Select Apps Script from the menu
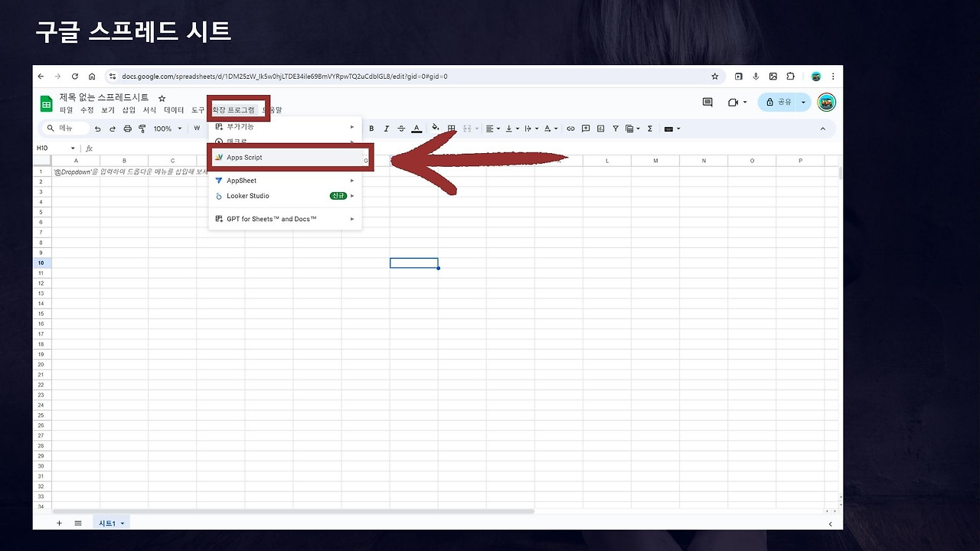 pyautogui.click(x=285, y=158)
